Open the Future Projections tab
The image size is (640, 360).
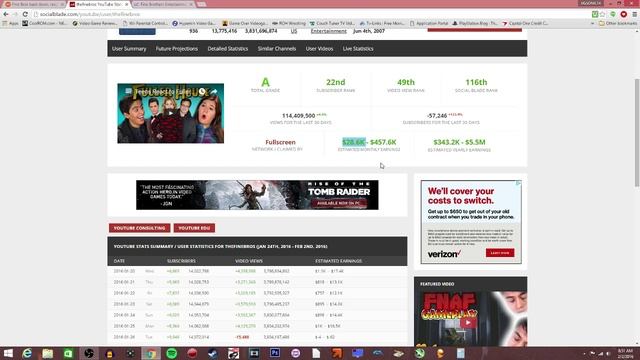coord(177,49)
